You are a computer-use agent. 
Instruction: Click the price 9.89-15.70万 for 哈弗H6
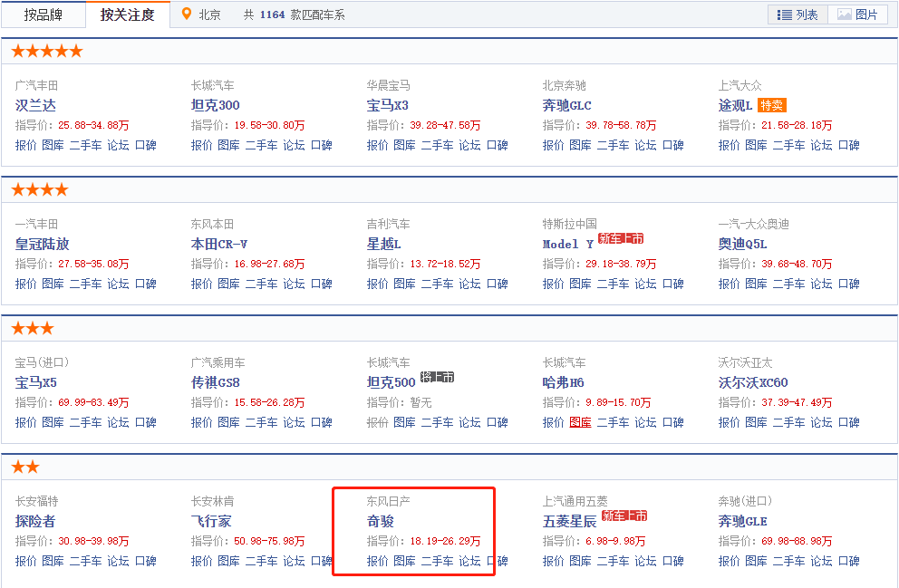coord(618,403)
